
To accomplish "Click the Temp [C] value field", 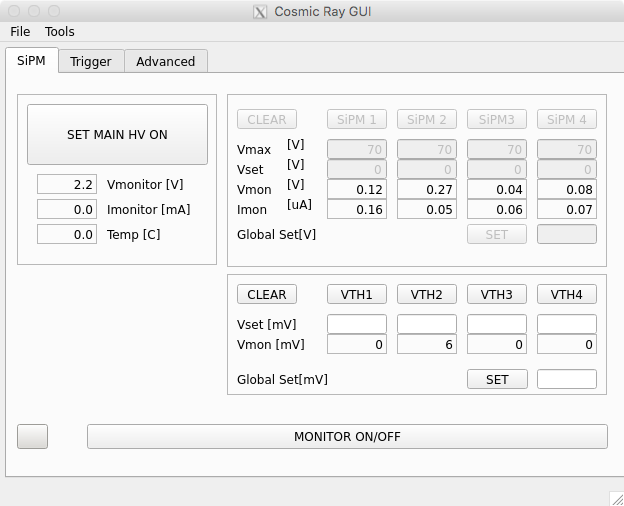I will 67,234.
